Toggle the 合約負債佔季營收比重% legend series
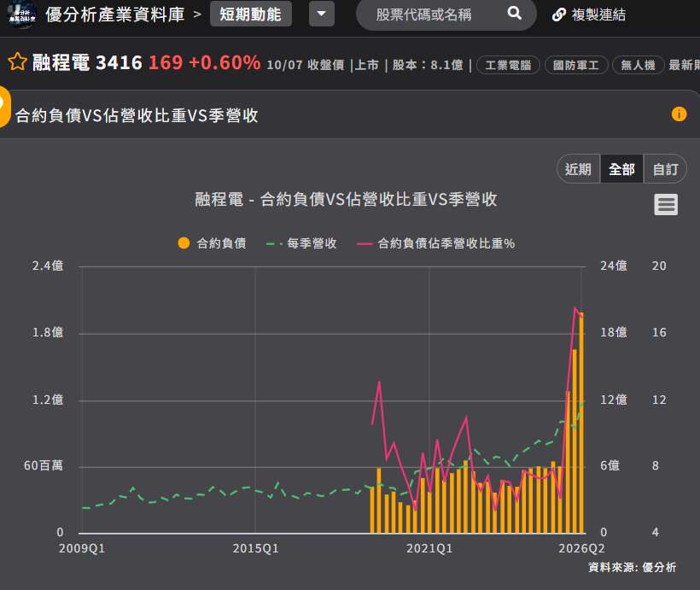This screenshot has height=590, width=700. (x=435, y=243)
